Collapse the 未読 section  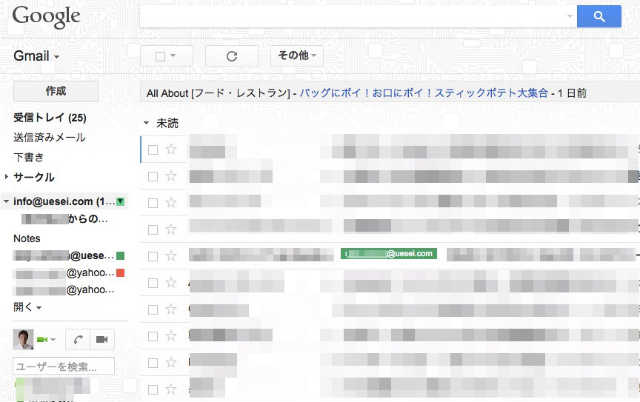[x=146, y=122]
